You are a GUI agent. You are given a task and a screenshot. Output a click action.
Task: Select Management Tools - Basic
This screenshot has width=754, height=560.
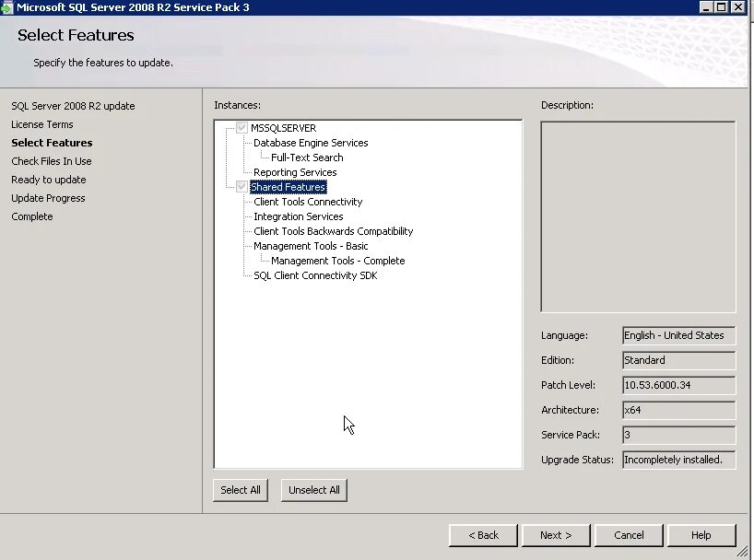click(311, 246)
